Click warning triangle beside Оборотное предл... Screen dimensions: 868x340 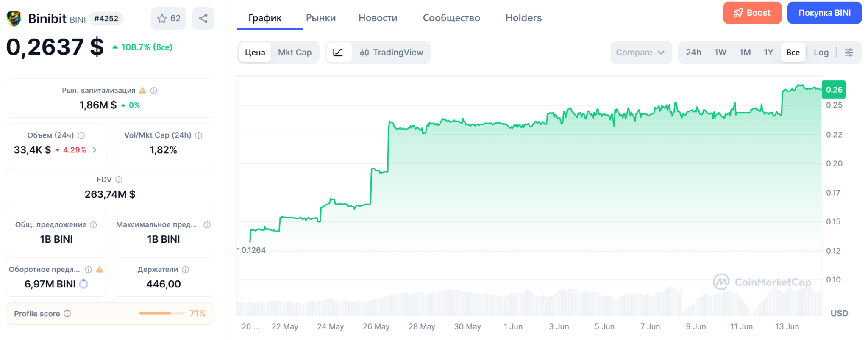pos(100,270)
